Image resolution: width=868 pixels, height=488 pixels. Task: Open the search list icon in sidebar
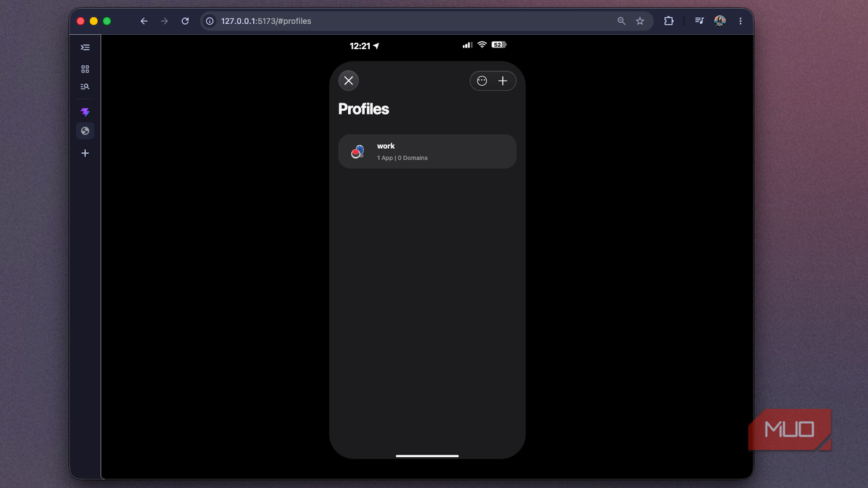[85, 87]
